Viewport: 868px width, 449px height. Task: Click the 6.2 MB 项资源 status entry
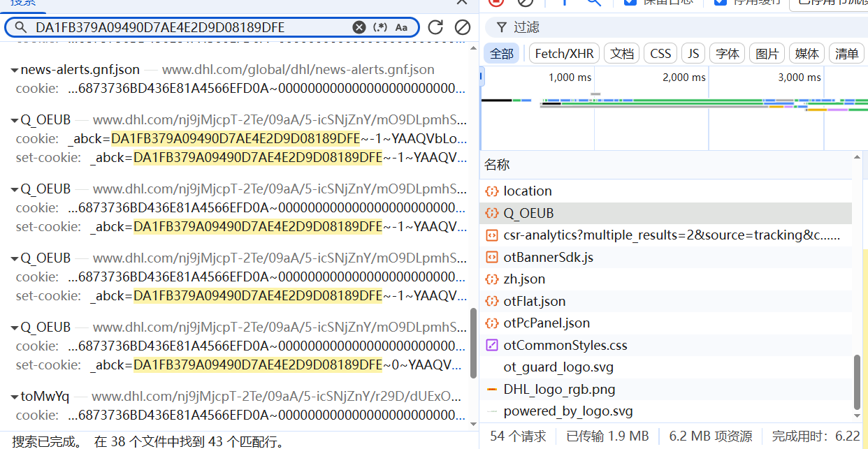pyautogui.click(x=711, y=436)
